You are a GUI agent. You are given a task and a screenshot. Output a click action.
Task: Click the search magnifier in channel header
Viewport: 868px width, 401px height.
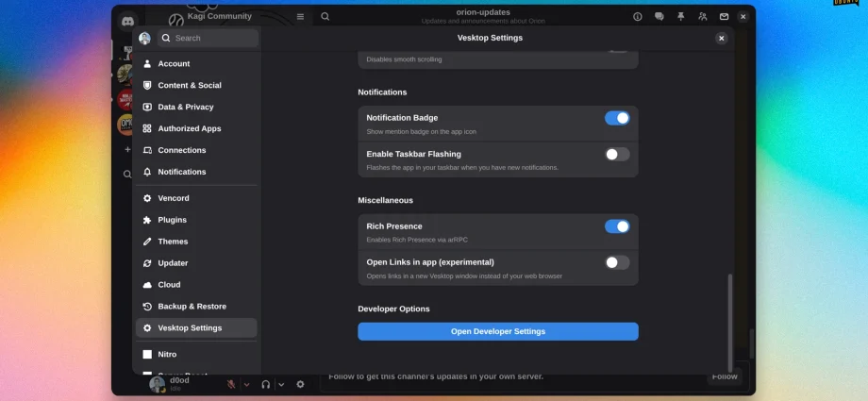325,17
